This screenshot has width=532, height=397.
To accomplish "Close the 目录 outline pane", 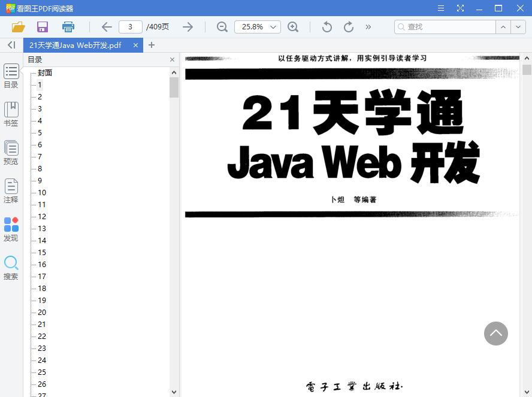I will click(173, 60).
